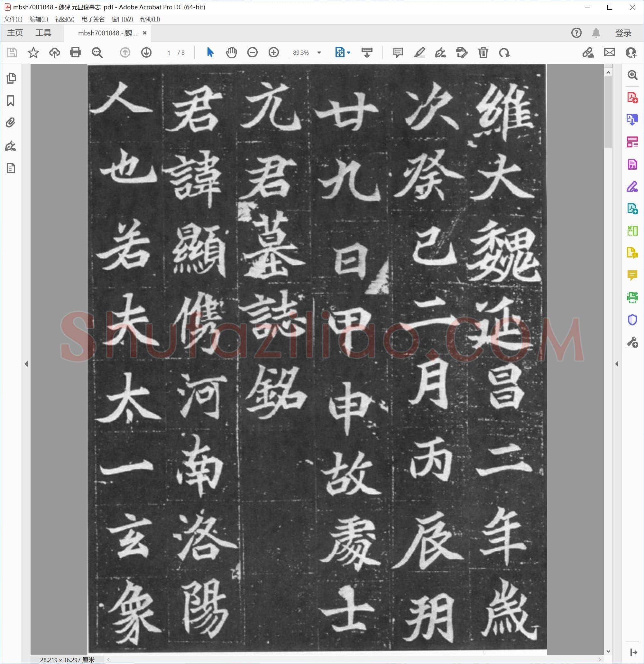Open the find text search tool
The image size is (644, 664).
click(97, 52)
